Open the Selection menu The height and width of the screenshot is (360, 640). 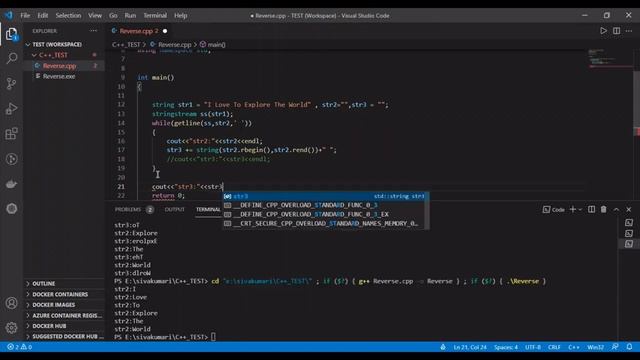[x=68, y=16]
